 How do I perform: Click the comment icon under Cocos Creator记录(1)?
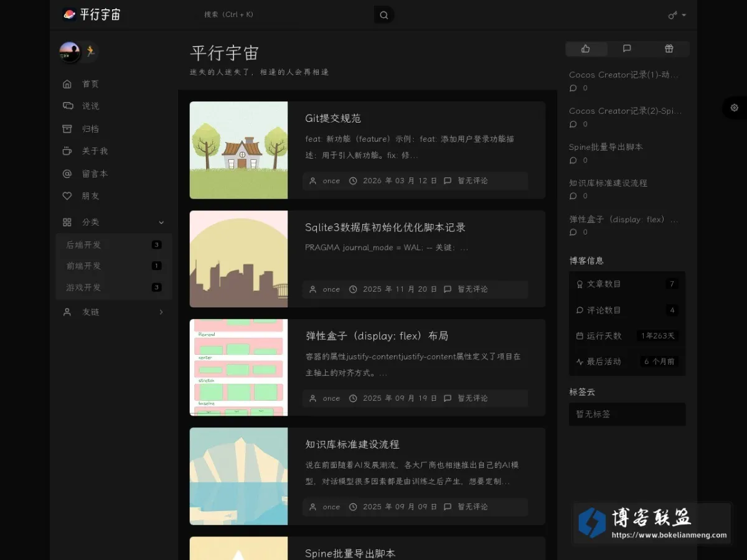[x=573, y=88]
